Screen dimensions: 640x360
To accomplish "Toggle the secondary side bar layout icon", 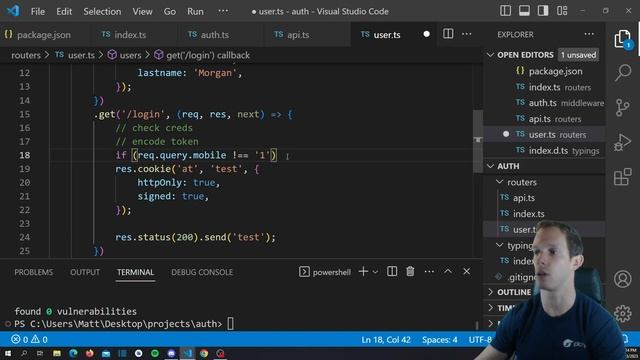I will 543,11.
